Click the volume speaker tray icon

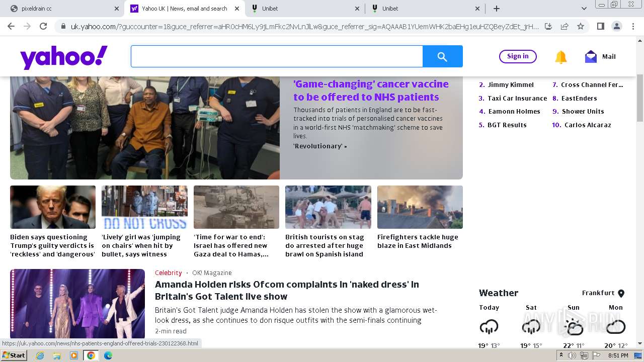click(x=572, y=355)
